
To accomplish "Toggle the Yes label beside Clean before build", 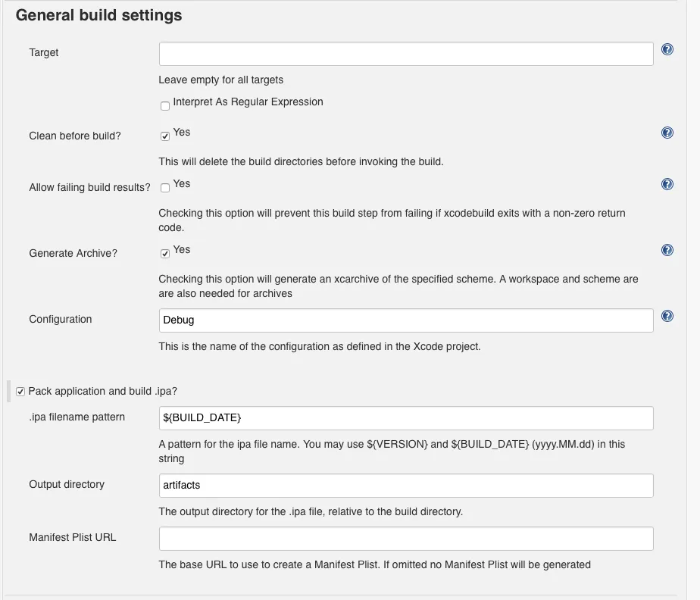I will (183, 132).
